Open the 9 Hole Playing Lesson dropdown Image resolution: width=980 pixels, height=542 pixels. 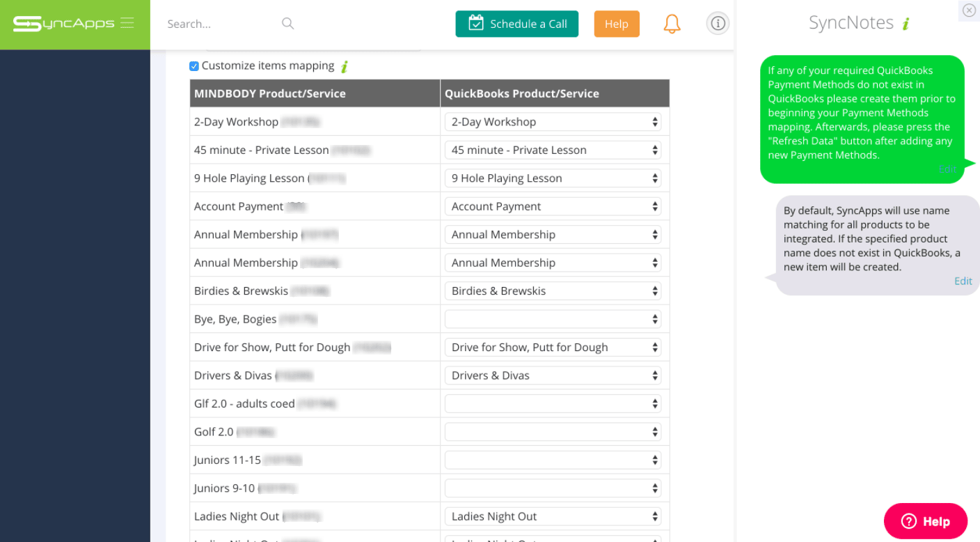553,178
